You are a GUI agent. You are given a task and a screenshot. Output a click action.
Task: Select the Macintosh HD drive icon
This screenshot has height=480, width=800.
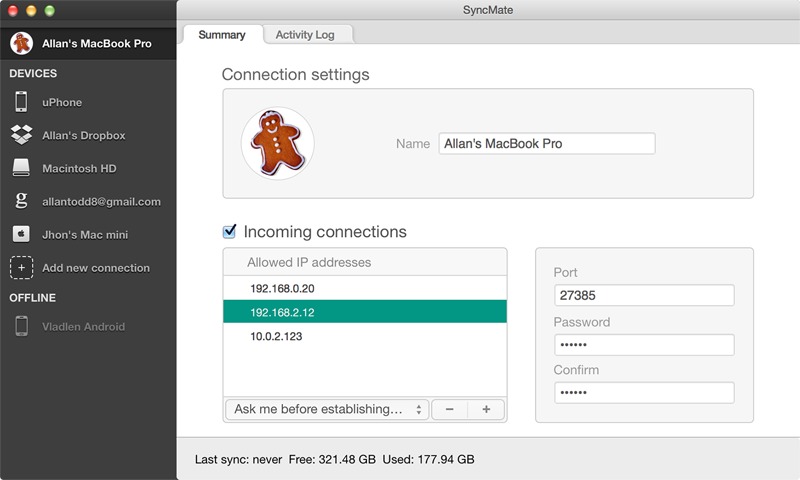pos(21,168)
